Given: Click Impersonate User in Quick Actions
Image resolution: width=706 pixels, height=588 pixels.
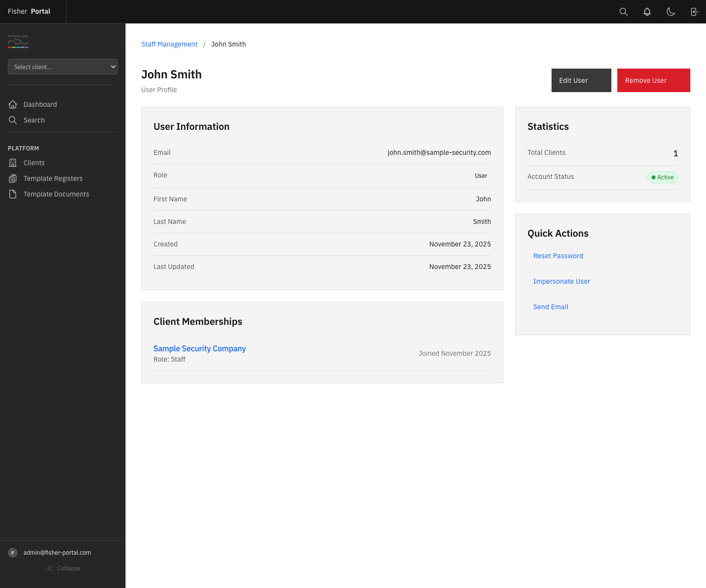Looking at the screenshot, I should point(562,281).
